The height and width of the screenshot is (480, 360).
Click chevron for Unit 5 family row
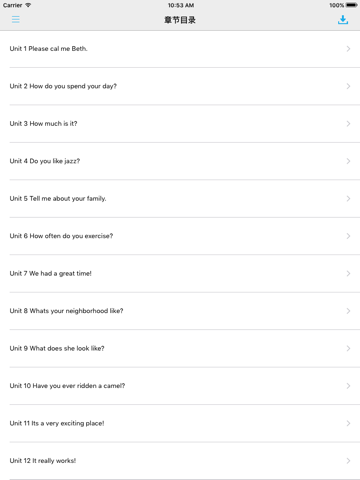pyautogui.click(x=348, y=199)
